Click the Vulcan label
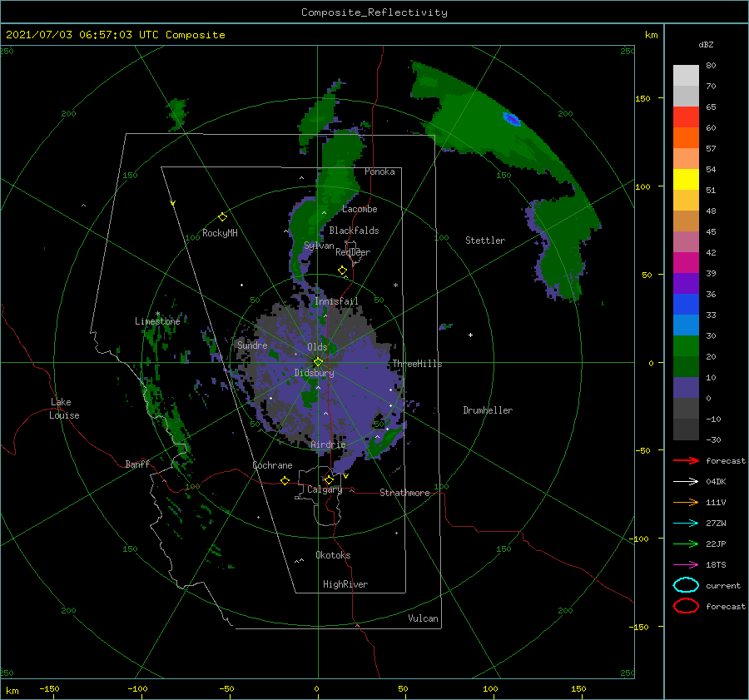 (x=424, y=618)
